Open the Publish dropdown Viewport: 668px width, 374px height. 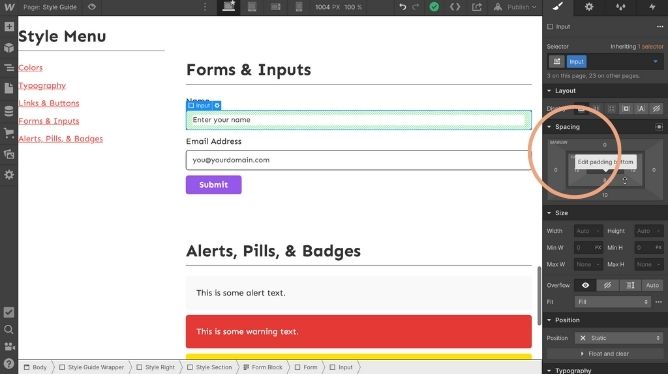click(515, 7)
